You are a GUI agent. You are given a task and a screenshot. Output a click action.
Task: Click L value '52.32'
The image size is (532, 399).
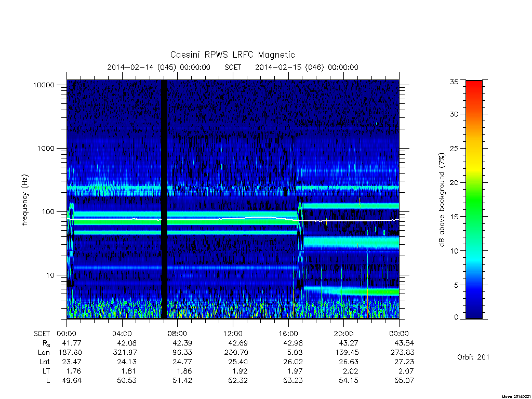(x=238, y=381)
